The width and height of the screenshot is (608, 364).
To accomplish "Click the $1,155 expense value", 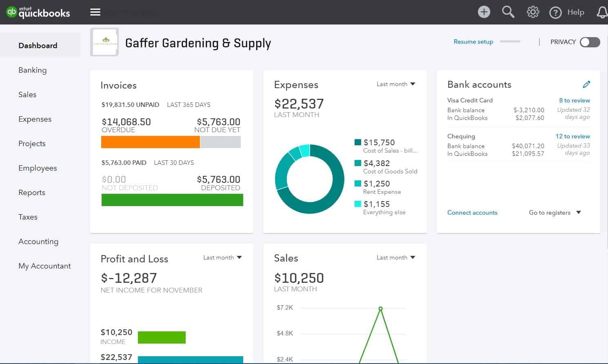I will click(377, 204).
